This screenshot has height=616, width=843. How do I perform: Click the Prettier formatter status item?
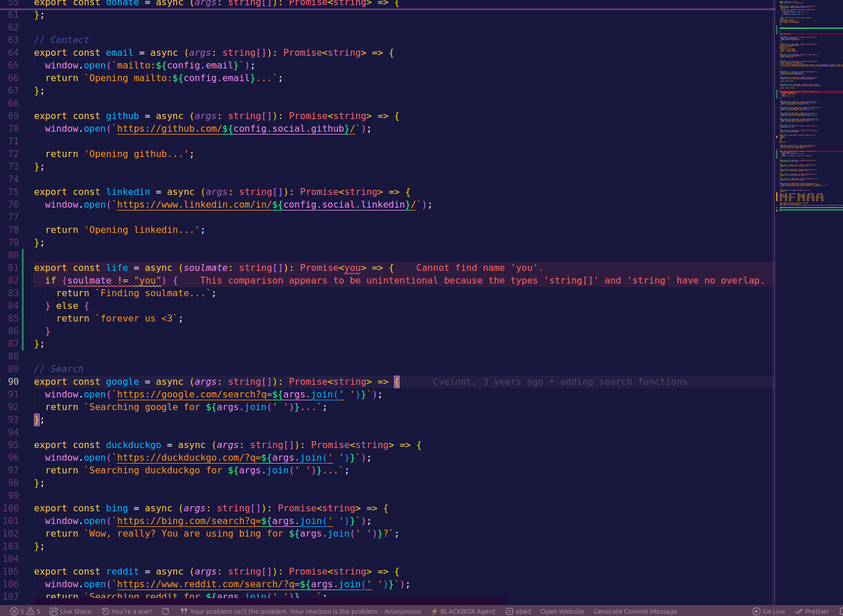[811, 611]
